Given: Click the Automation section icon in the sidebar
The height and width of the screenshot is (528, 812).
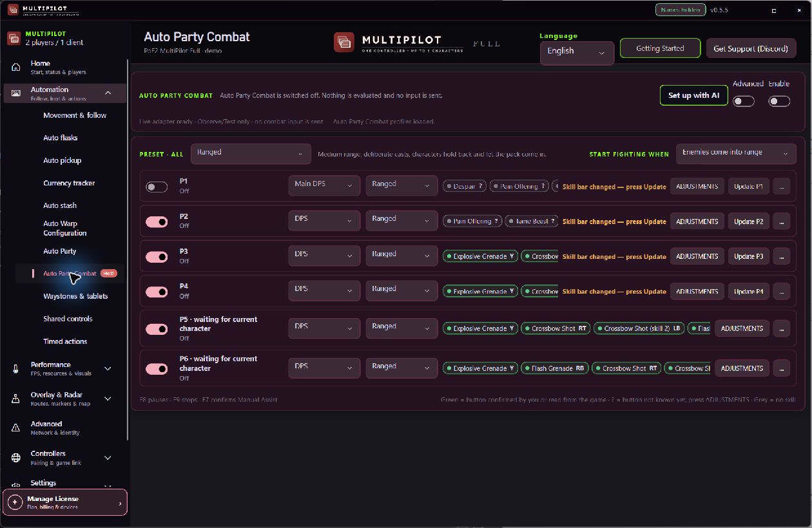Looking at the screenshot, I should point(16,93).
